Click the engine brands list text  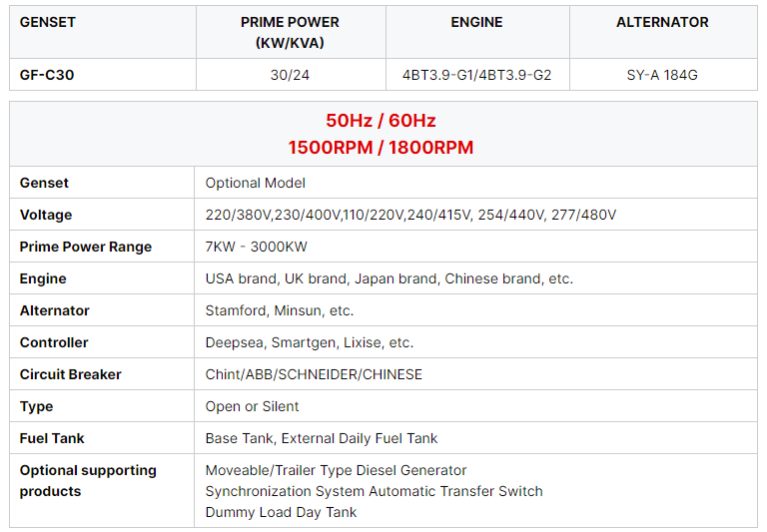click(389, 278)
